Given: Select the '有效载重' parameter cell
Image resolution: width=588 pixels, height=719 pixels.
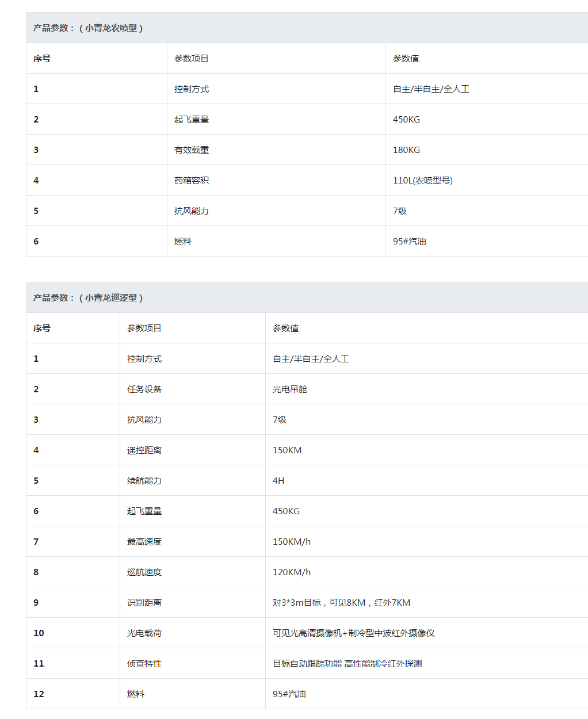Looking at the screenshot, I should (192, 150).
